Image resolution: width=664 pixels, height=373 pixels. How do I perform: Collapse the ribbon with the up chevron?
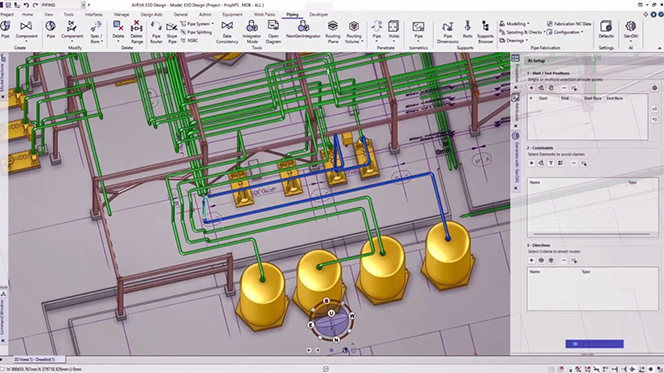point(659,48)
